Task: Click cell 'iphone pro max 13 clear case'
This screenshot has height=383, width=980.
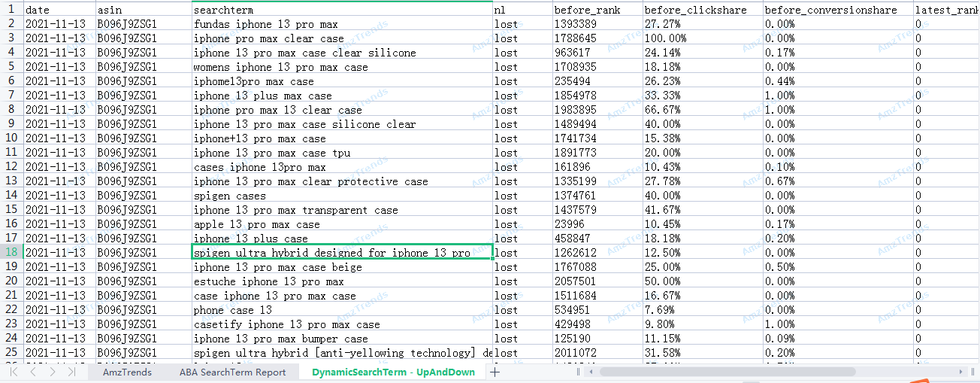Action: tap(342, 110)
